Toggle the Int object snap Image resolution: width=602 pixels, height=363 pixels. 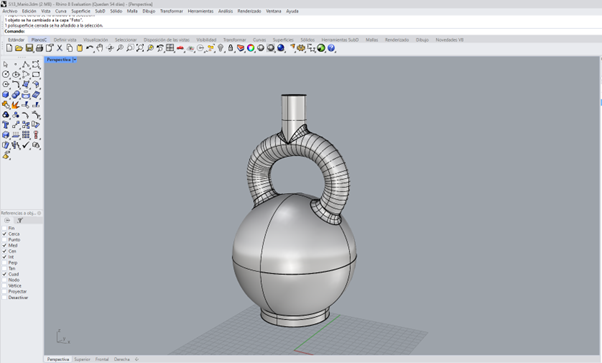(5, 257)
